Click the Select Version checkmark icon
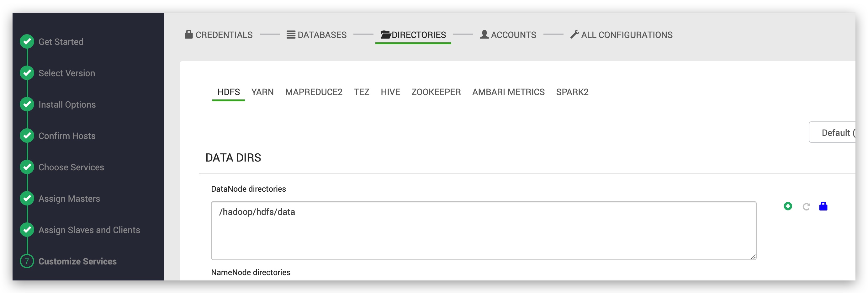 [x=27, y=73]
